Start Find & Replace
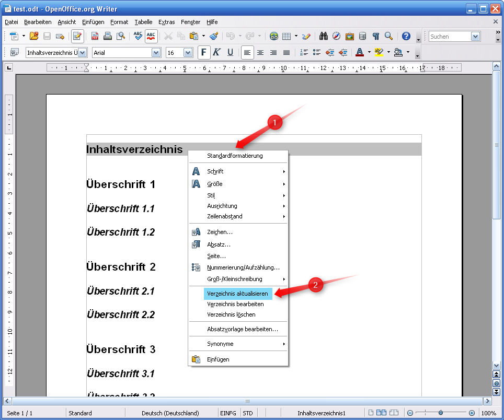The height and width of the screenshot is (420, 504). pyautogui.click(x=323, y=37)
